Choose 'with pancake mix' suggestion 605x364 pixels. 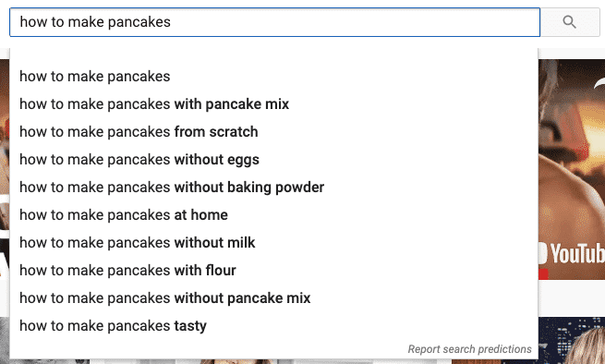(x=273, y=104)
